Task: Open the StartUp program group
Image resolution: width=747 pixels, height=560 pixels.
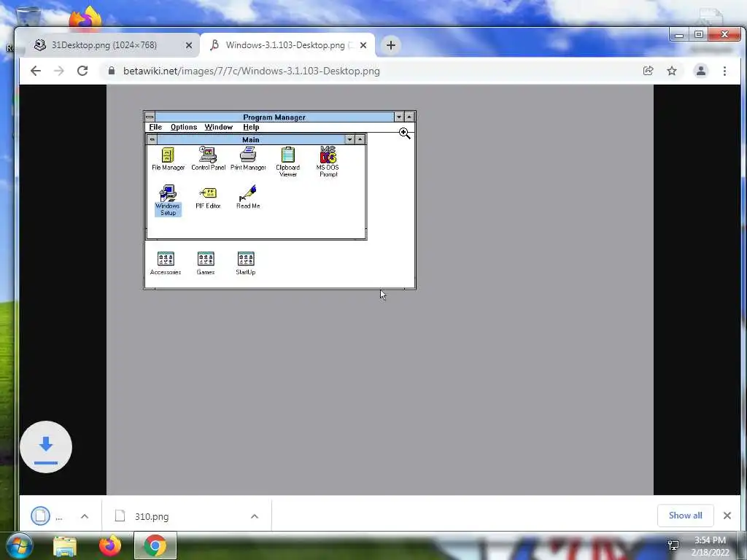Action: (245, 262)
